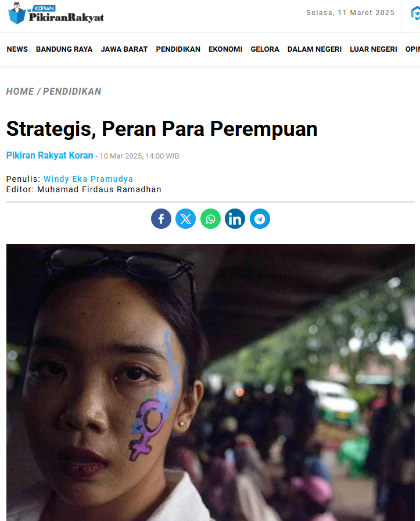Open the LUAR NEGERI section
Image resolution: width=420 pixels, height=521 pixels.
374,49
